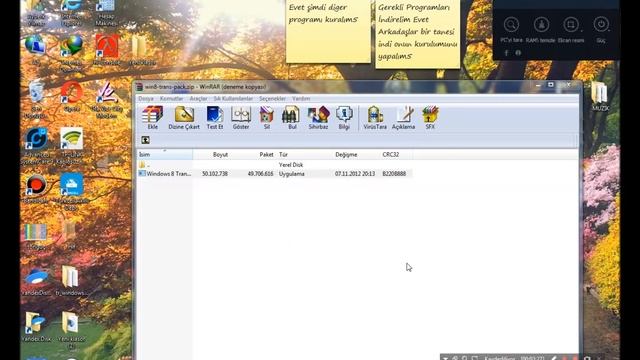Click the 07.11.2012 20:13 date cell
Screen dimensions: 640x360
coord(355,173)
